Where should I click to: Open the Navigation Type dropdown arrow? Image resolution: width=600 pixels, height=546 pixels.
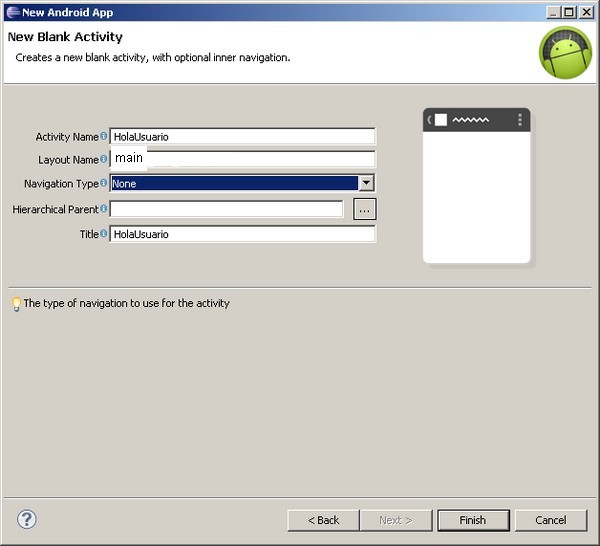[366, 183]
